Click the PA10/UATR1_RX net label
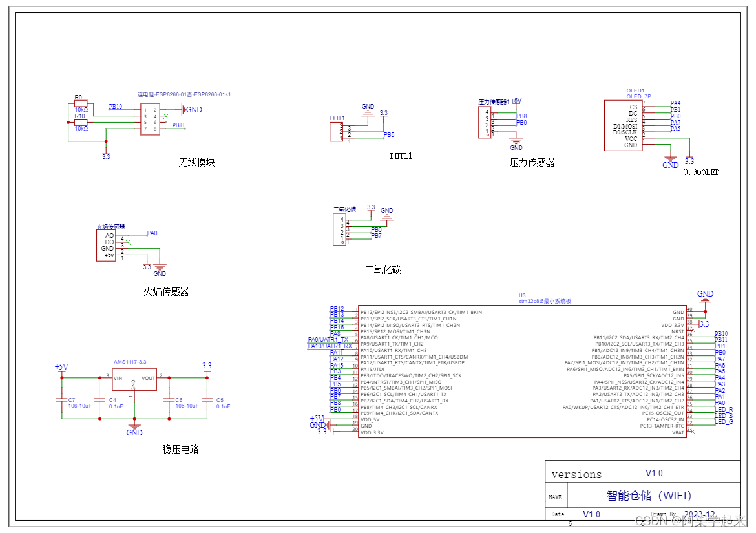Image resolution: width=756 pixels, height=533 pixels. 330,346
